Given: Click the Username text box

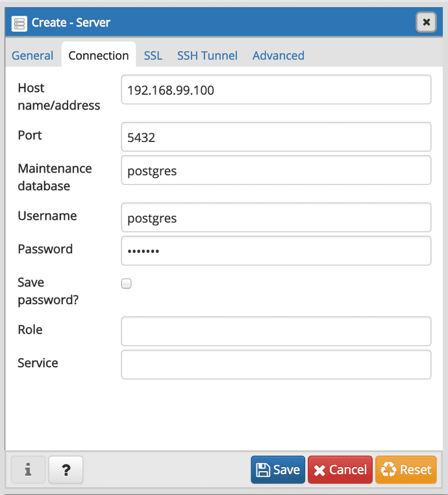Looking at the screenshot, I should click(x=276, y=217).
